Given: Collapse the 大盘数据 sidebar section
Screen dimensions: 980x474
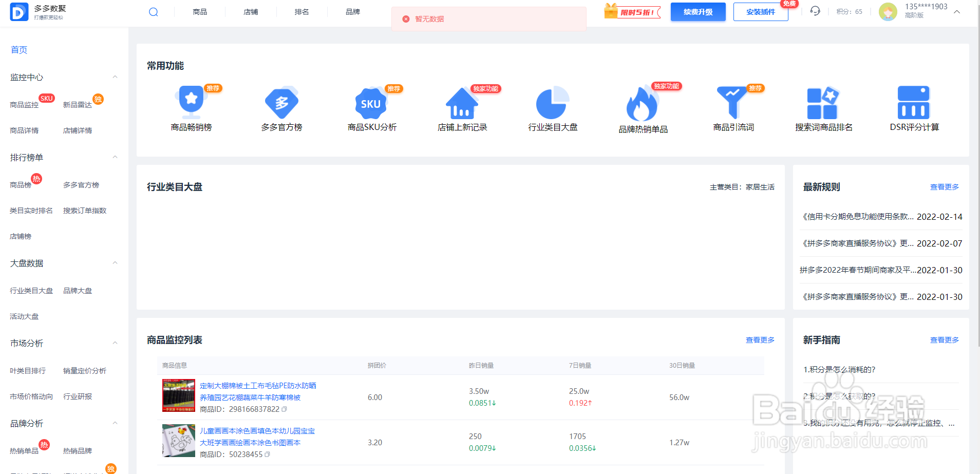Looking at the screenshot, I should pos(115,263).
